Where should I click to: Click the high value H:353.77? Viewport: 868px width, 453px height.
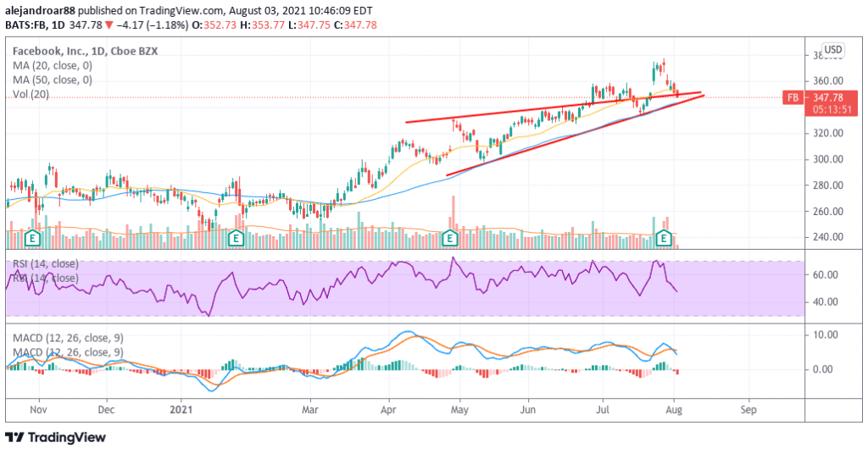click(264, 25)
